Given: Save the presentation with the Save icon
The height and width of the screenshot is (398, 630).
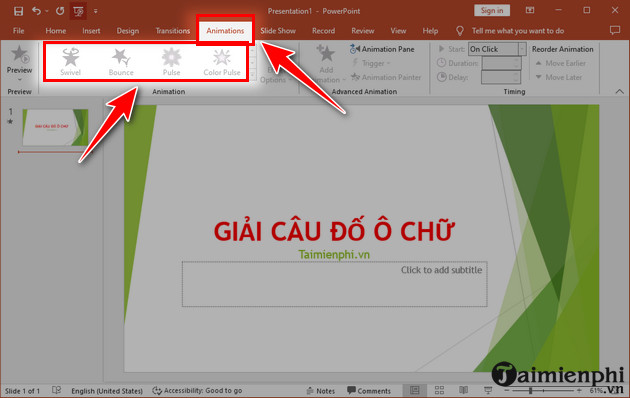Looking at the screenshot, I should pos(18,11).
